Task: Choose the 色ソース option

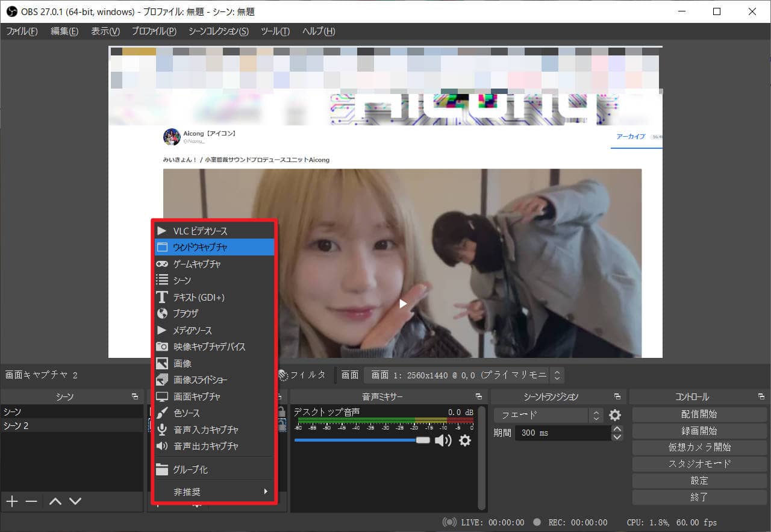Action: point(187,413)
